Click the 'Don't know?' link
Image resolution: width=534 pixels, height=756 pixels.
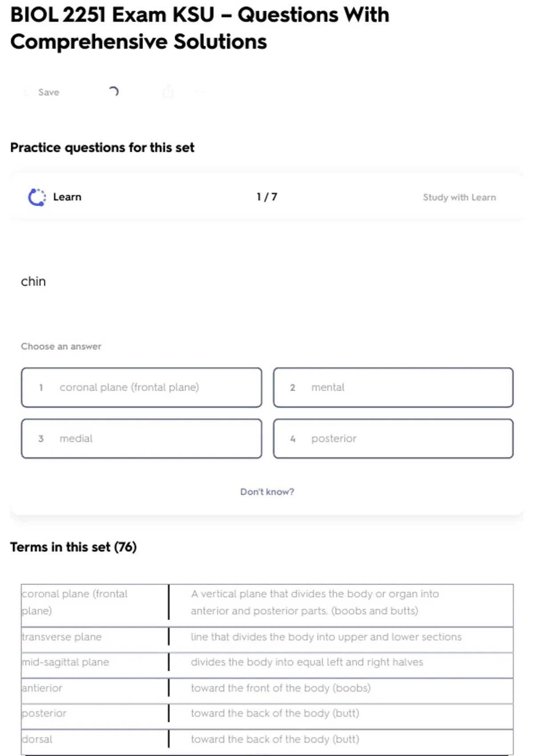pos(267,492)
